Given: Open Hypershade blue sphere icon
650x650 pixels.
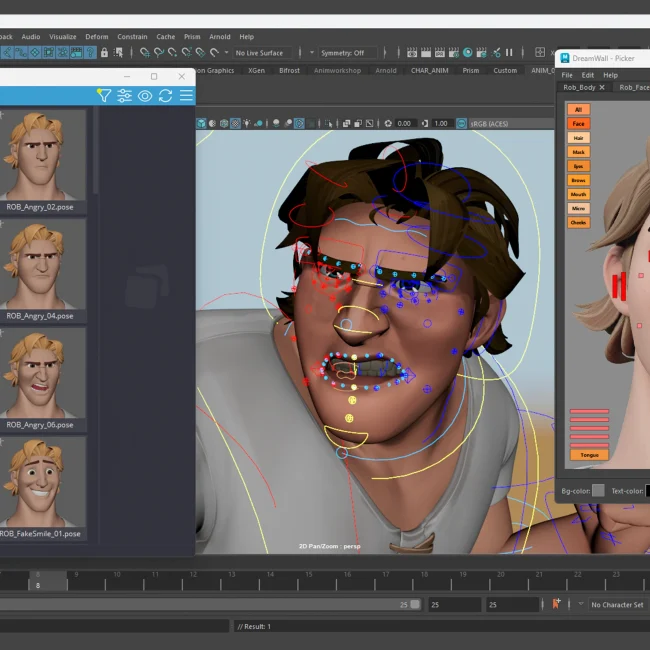Looking at the screenshot, I should pyautogui.click(x=468, y=53).
